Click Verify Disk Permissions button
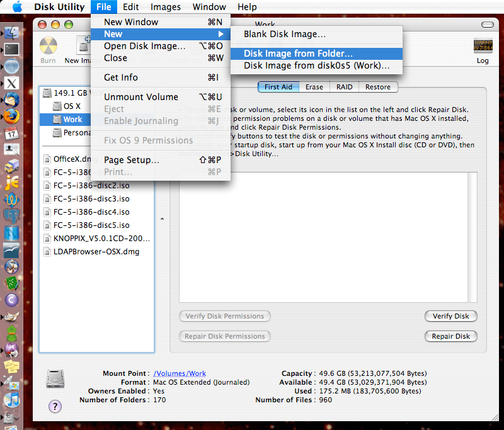This screenshot has width=504, height=430. (225, 316)
